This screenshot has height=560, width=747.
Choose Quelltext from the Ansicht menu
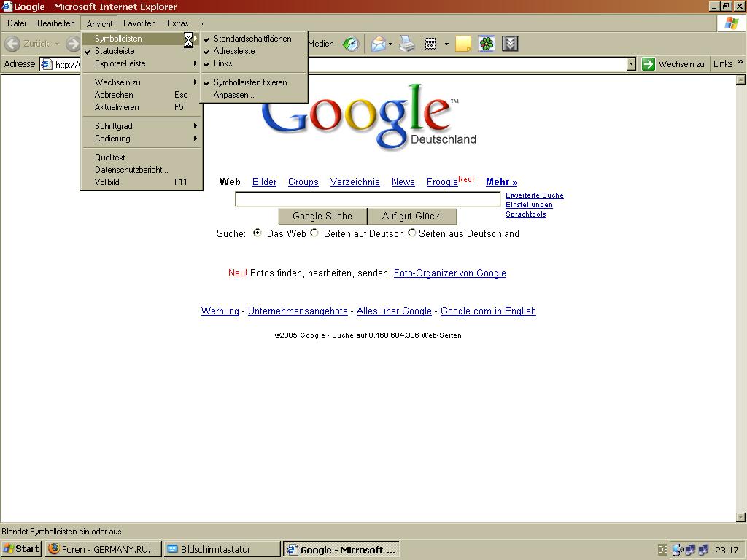110,157
